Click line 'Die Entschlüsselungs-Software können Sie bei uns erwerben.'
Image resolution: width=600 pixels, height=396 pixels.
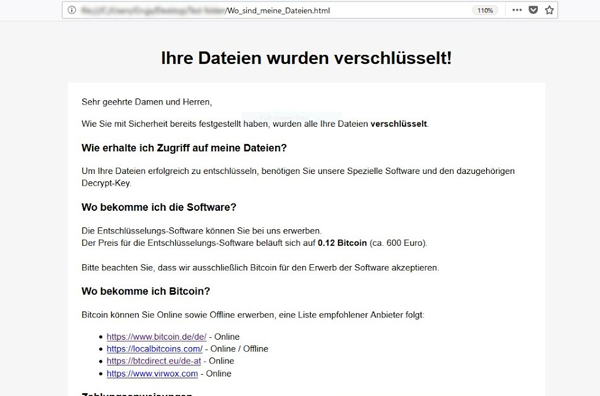coord(201,231)
